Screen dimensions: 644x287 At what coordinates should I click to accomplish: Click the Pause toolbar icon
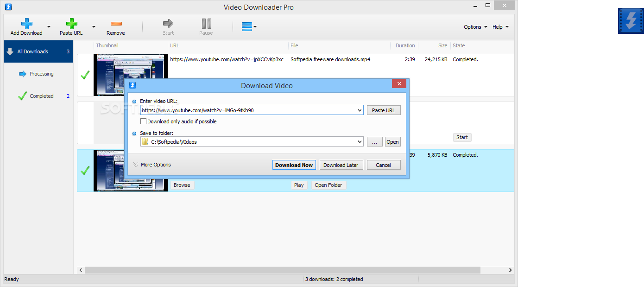pyautogui.click(x=206, y=24)
